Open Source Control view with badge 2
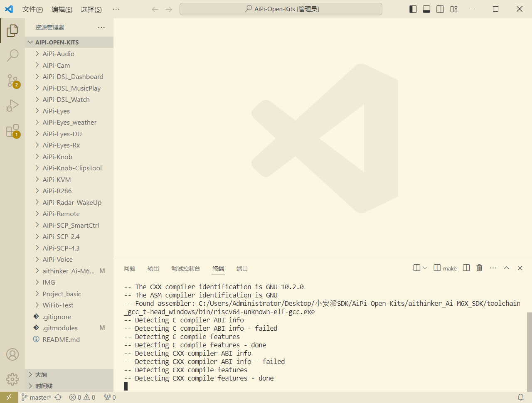 [x=12, y=81]
